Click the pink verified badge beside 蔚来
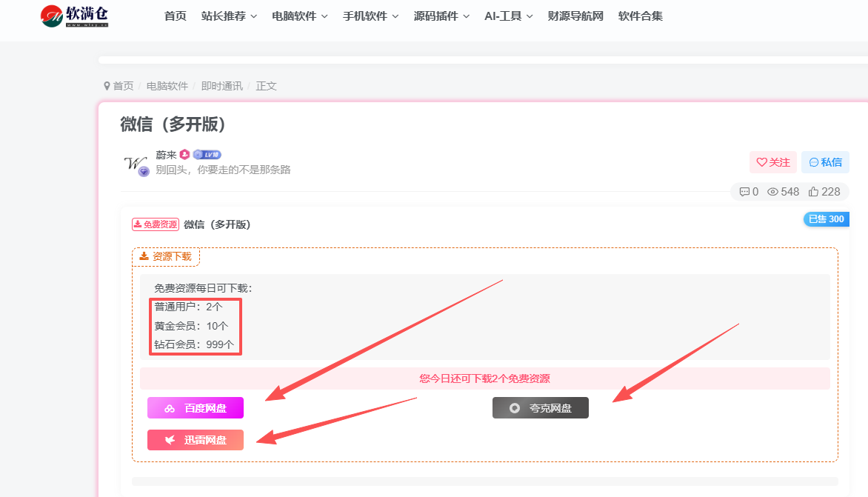The image size is (868, 497). pyautogui.click(x=184, y=155)
